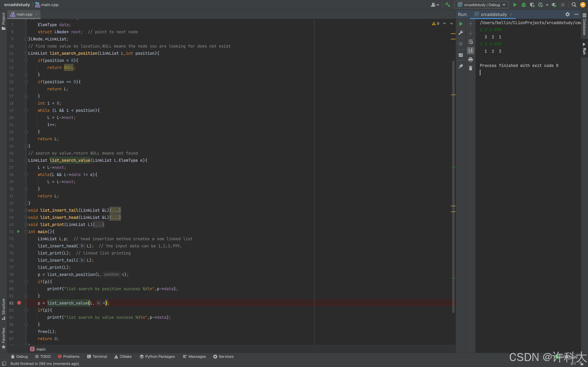Toggle scroll to end in console
The height and width of the screenshot is (367, 588).
tap(471, 50)
